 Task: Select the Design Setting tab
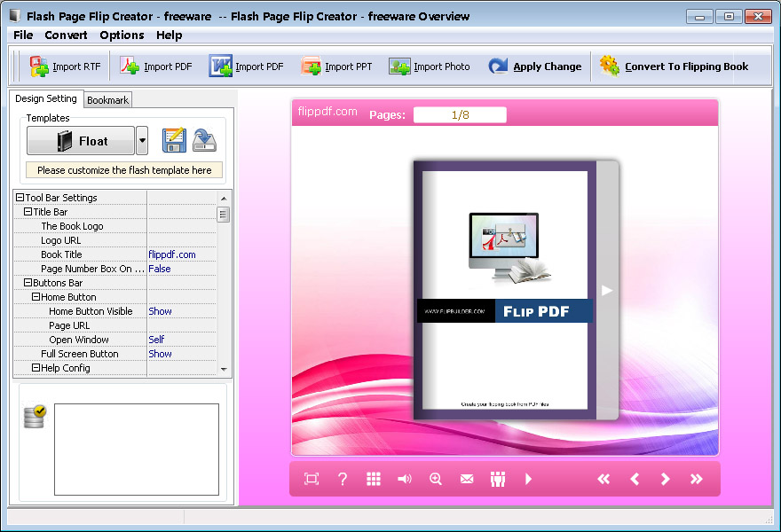coord(46,98)
